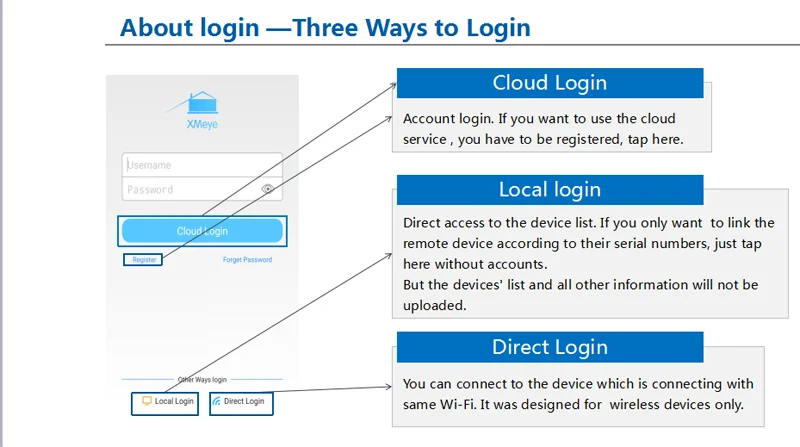Screen dimensions: 800x447
Task: Click the Password input field
Action: 202,189
